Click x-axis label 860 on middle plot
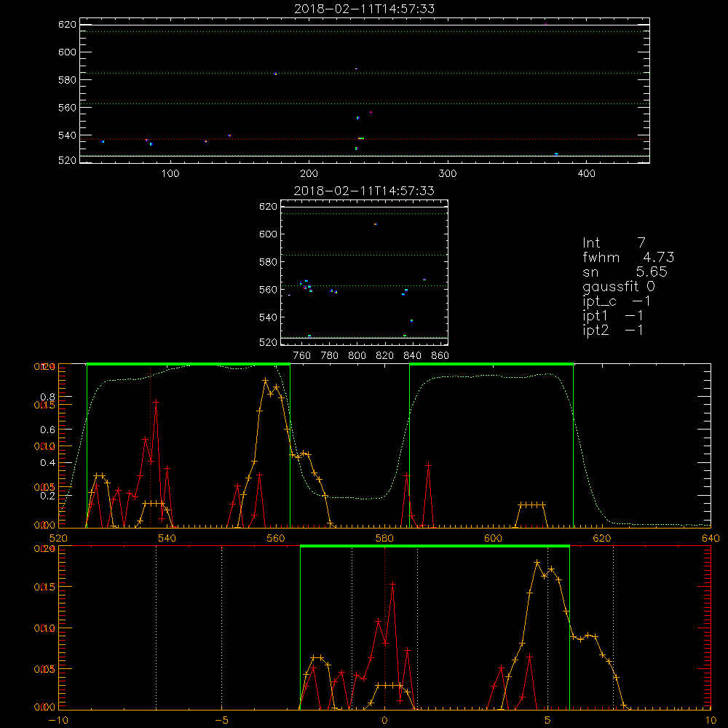Screen dimensions: 728x728 coord(440,356)
